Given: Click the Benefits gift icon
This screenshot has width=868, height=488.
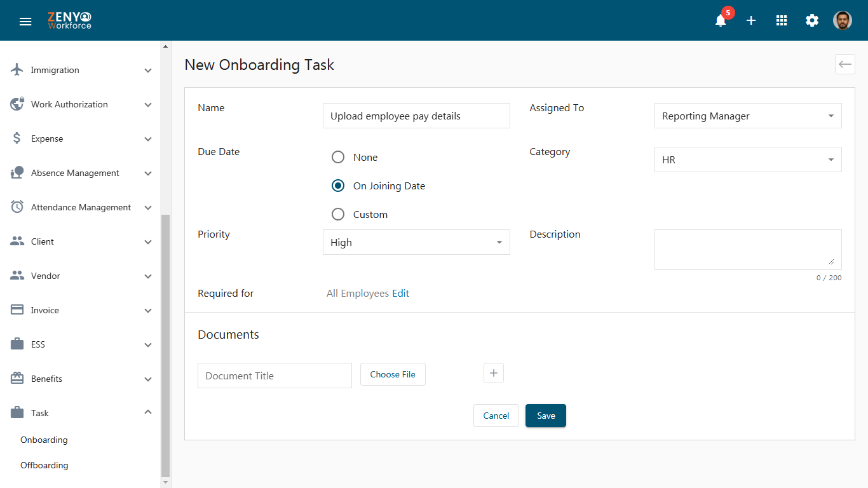Looking at the screenshot, I should (17, 379).
